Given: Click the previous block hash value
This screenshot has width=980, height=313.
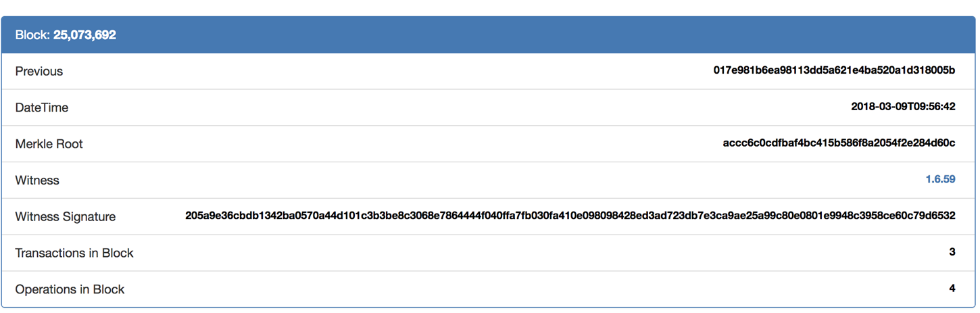Looking at the screenshot, I should coord(834,70).
